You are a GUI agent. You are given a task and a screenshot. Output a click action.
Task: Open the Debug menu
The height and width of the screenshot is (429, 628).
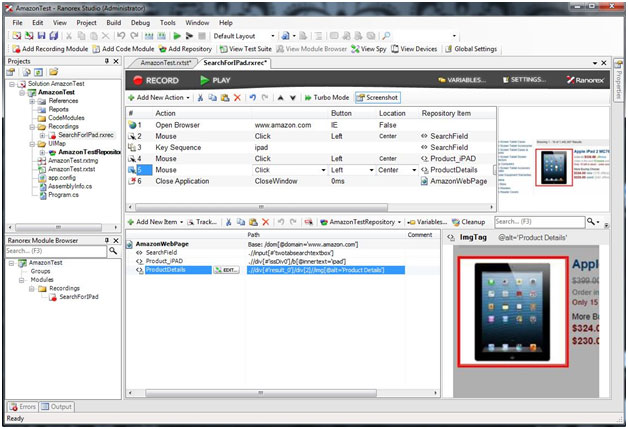point(140,23)
